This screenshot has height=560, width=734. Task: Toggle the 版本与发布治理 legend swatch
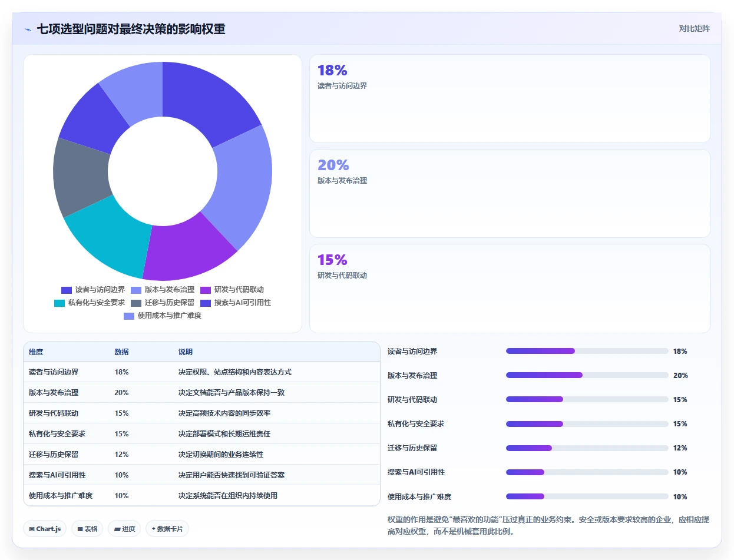[x=136, y=290]
